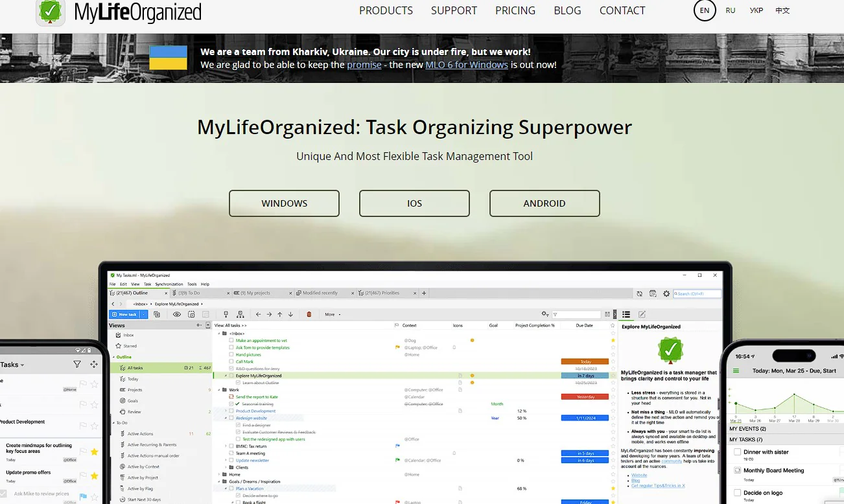
Task: Click the right arrow indent icon in toolbar
Action: (x=269, y=314)
